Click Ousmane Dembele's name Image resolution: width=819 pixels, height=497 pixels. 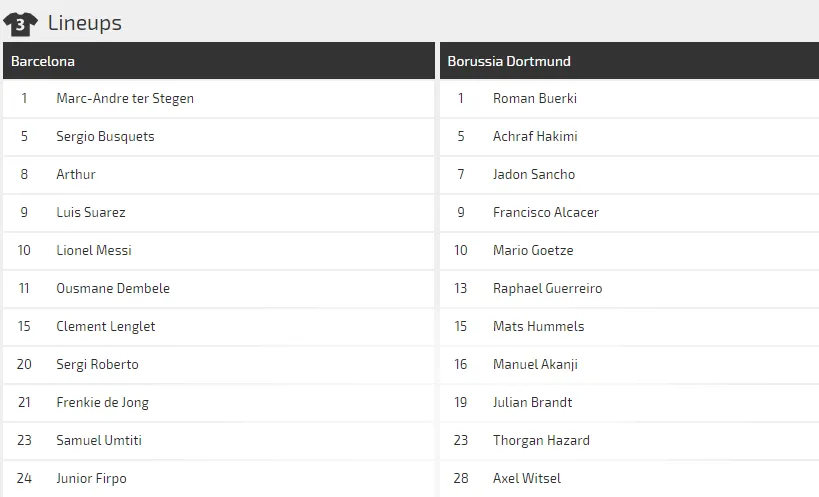click(113, 288)
